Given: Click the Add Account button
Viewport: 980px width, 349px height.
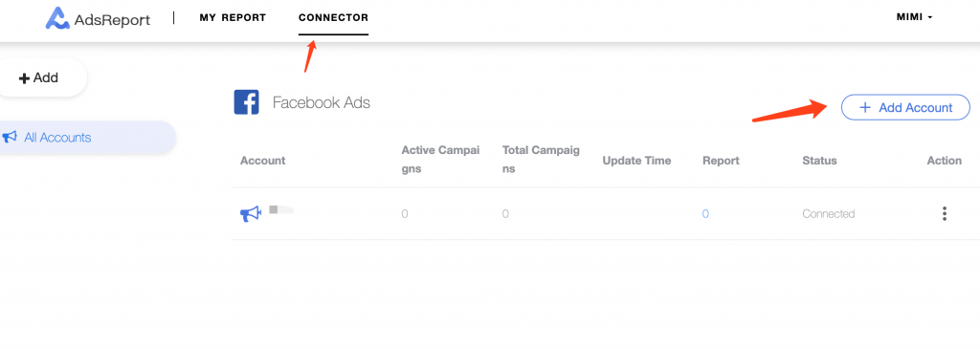Looking at the screenshot, I should [905, 107].
